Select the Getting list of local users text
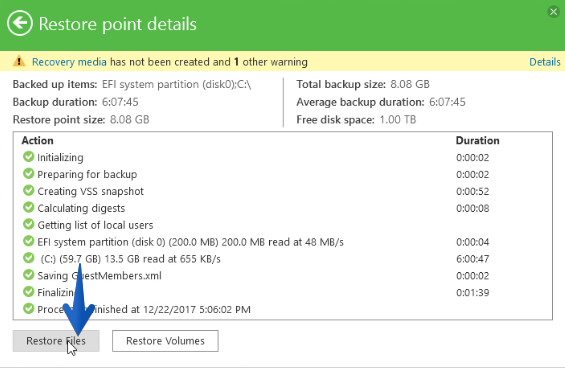Viewport: 565px width, 368px height. [x=95, y=225]
